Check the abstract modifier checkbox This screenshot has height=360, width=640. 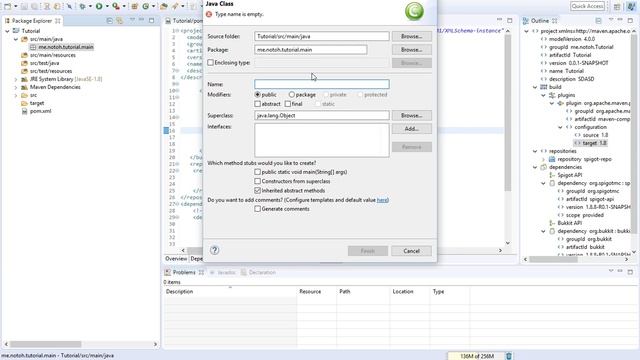[258, 104]
